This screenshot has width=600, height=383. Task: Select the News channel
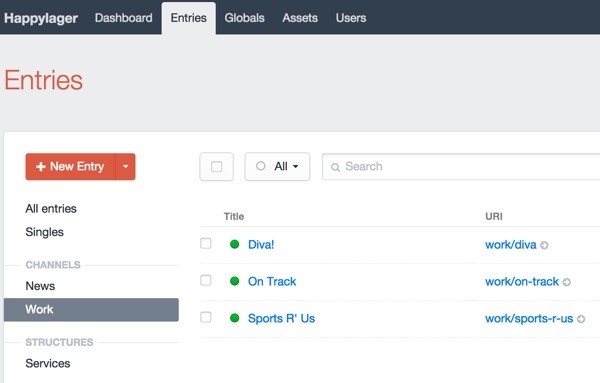[x=40, y=286]
